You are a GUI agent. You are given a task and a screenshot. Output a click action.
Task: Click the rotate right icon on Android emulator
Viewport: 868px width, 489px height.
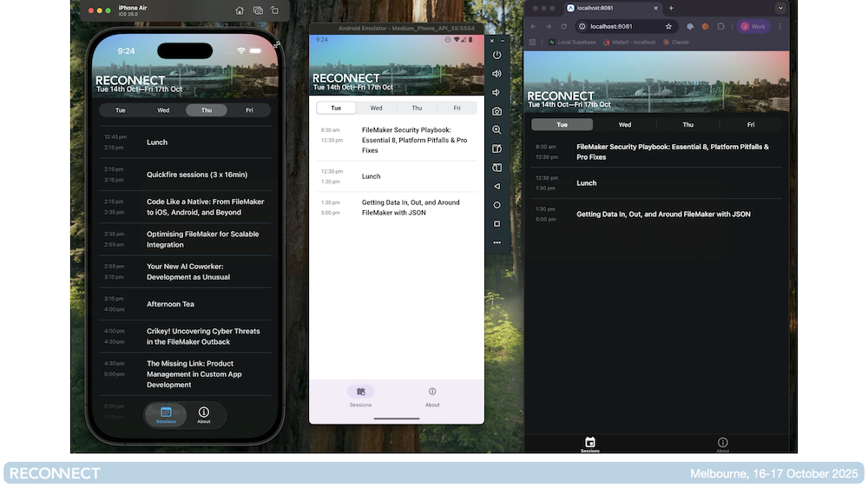coord(496,168)
